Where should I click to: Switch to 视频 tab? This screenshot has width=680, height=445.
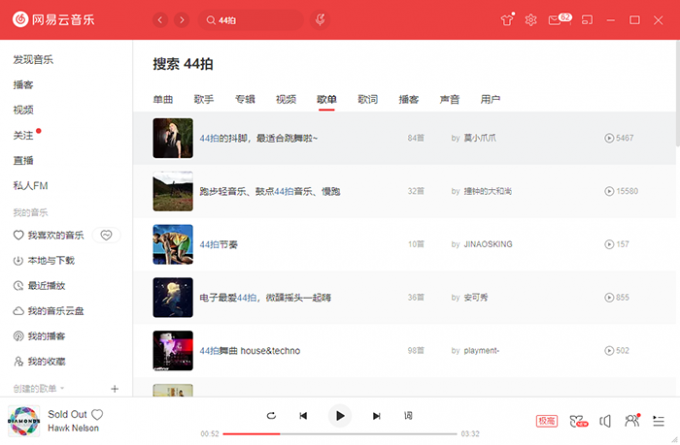click(x=286, y=99)
